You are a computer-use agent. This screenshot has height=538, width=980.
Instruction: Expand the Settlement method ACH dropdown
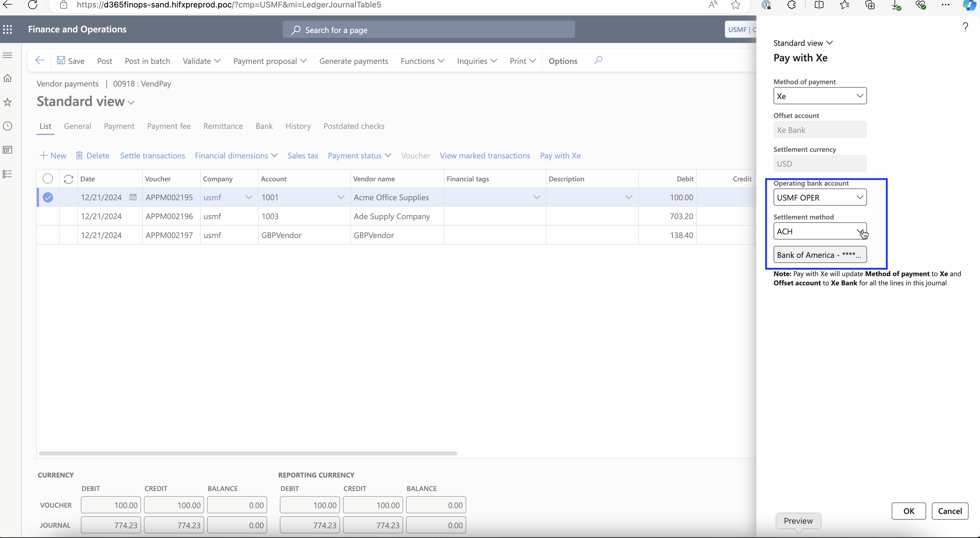pyautogui.click(x=859, y=231)
